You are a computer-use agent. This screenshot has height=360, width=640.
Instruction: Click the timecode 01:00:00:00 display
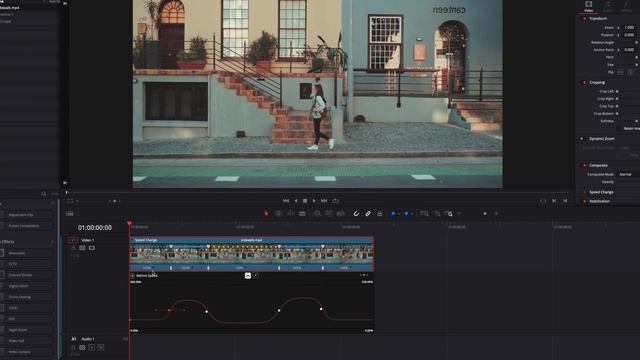coord(95,228)
